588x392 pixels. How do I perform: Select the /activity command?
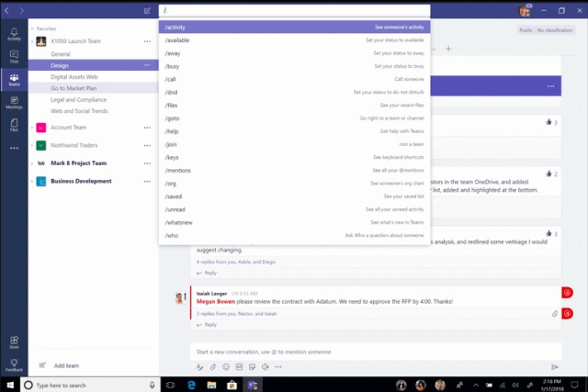coord(294,27)
